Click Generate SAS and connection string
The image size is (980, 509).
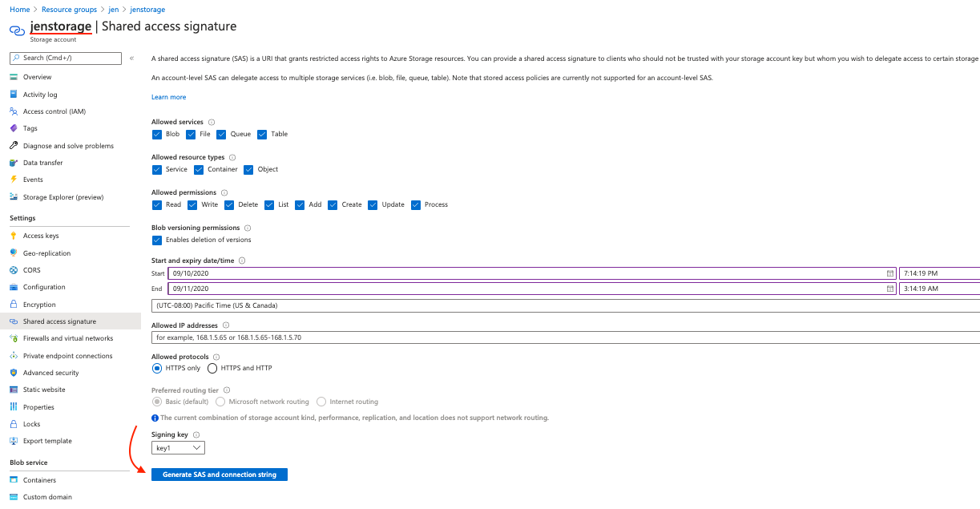pyautogui.click(x=219, y=474)
